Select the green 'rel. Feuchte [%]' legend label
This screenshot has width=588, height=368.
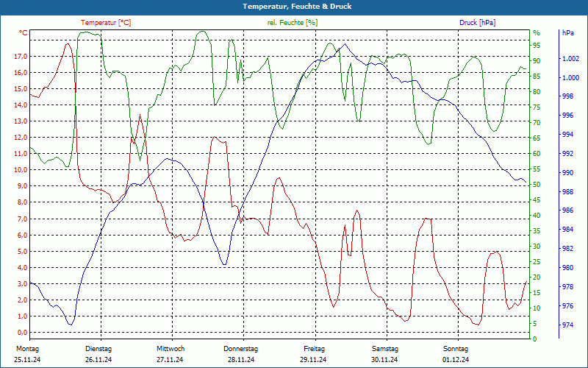pyautogui.click(x=293, y=23)
